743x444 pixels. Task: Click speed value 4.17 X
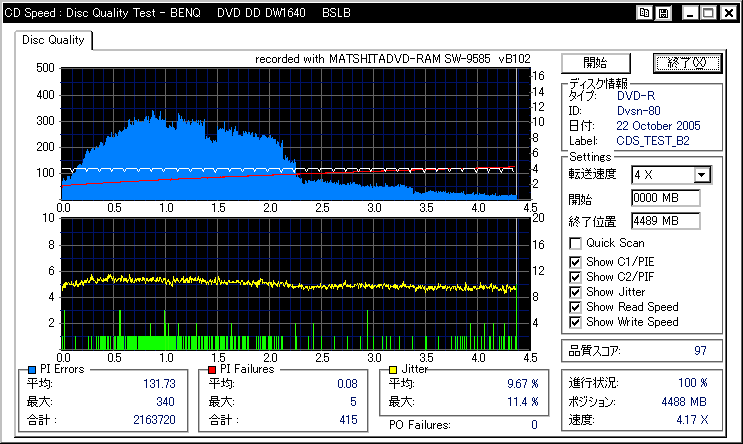692,420
